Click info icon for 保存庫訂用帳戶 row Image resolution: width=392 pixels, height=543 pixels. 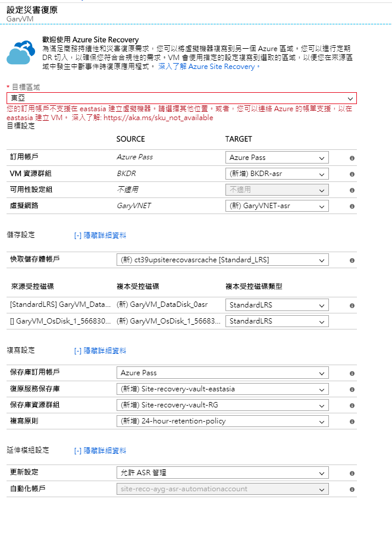(x=352, y=373)
